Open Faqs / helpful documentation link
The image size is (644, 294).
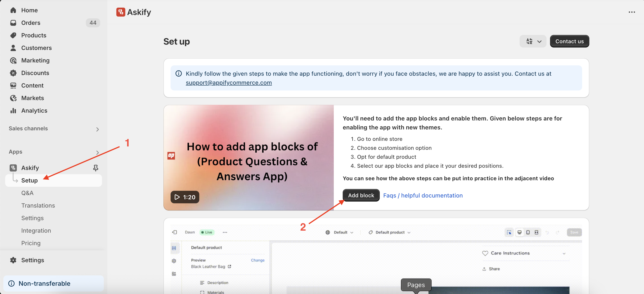tap(423, 195)
